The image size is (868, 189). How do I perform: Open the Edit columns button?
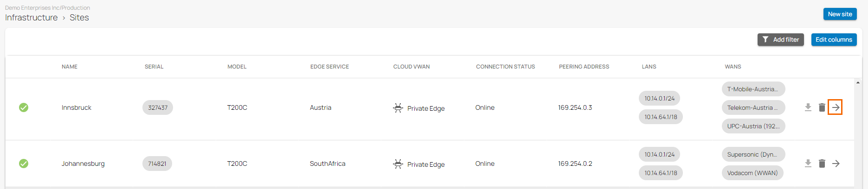(834, 40)
